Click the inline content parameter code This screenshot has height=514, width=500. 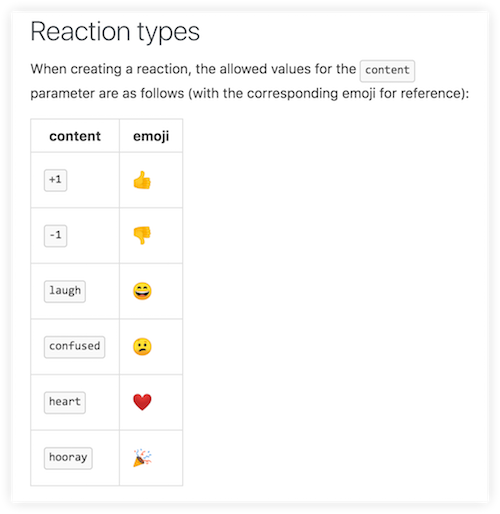[387, 71]
